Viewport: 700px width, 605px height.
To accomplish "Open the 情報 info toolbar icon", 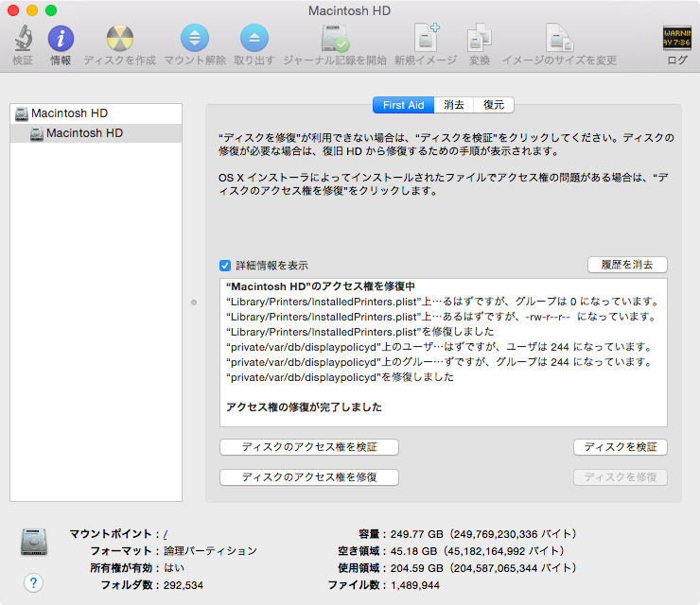I will (61, 38).
